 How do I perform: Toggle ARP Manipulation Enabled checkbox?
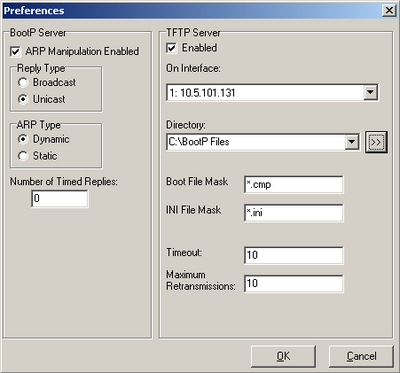15,52
